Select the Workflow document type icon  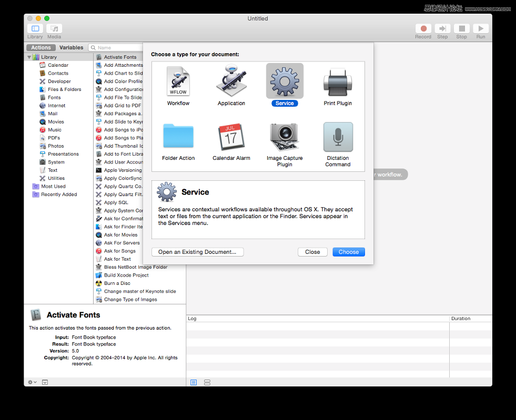coord(178,81)
